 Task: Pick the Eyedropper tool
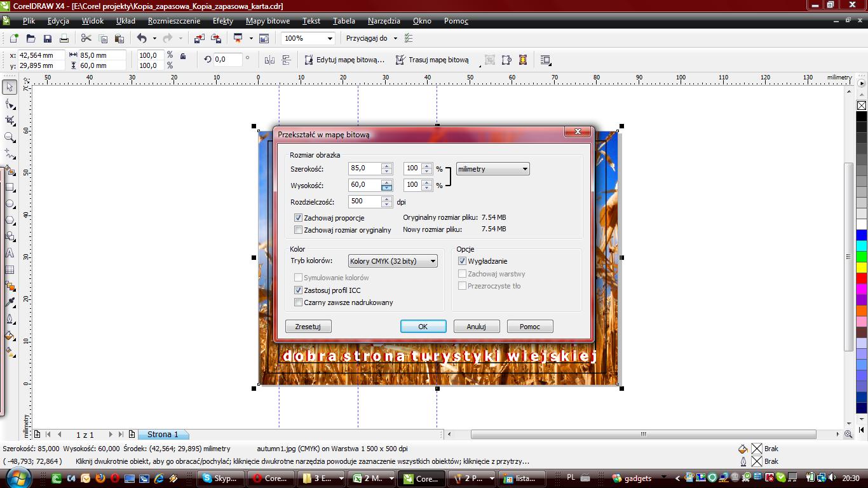(x=10, y=302)
